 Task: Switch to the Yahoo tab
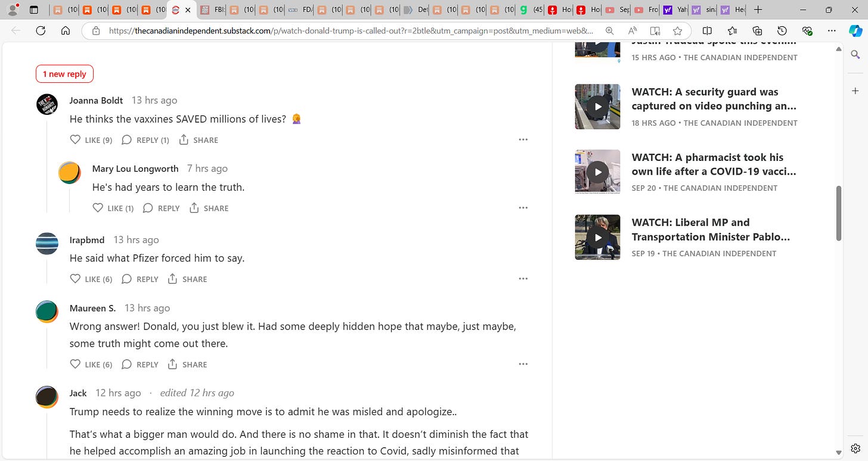click(674, 10)
